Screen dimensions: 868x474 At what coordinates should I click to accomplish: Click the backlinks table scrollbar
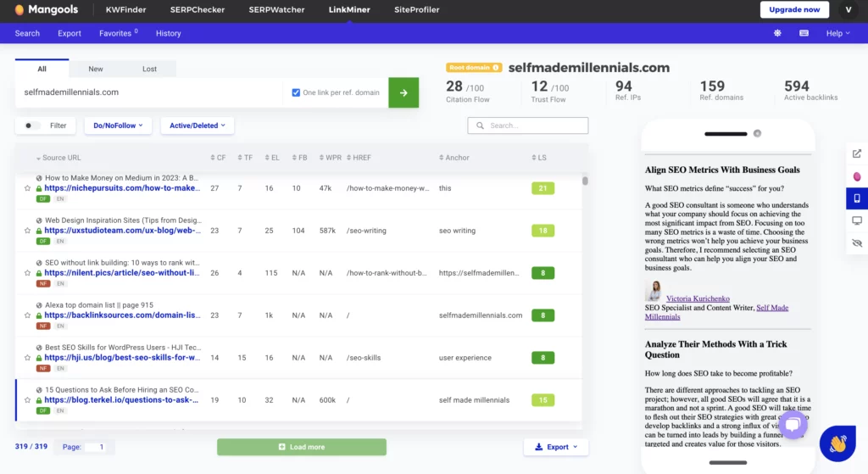[585, 181]
